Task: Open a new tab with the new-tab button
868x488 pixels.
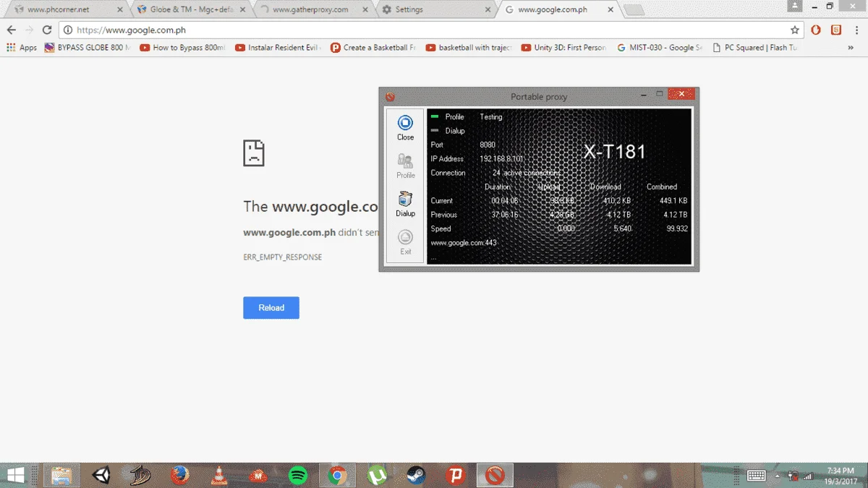Action: coord(634,10)
